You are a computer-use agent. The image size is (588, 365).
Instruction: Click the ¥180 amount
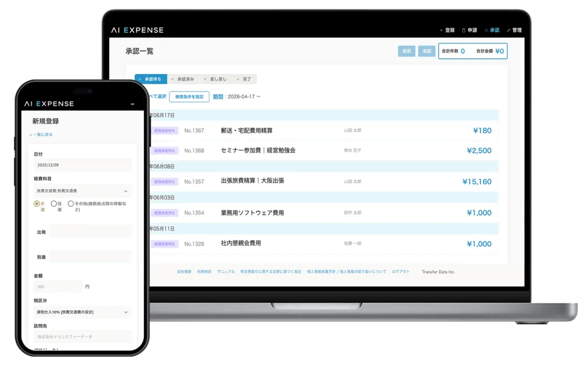(482, 130)
